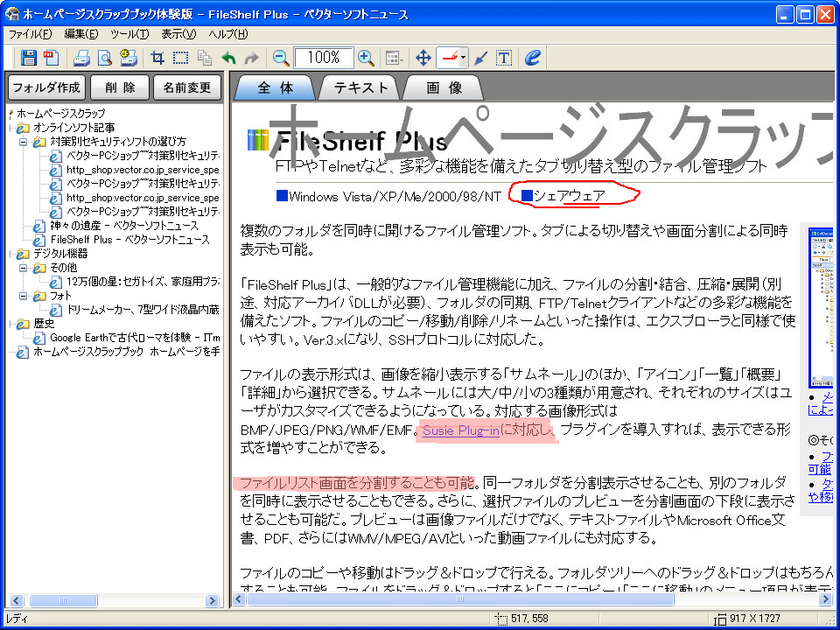The height and width of the screenshot is (630, 840).
Task: Open page in Internet Explorer icon
Action: point(532,58)
